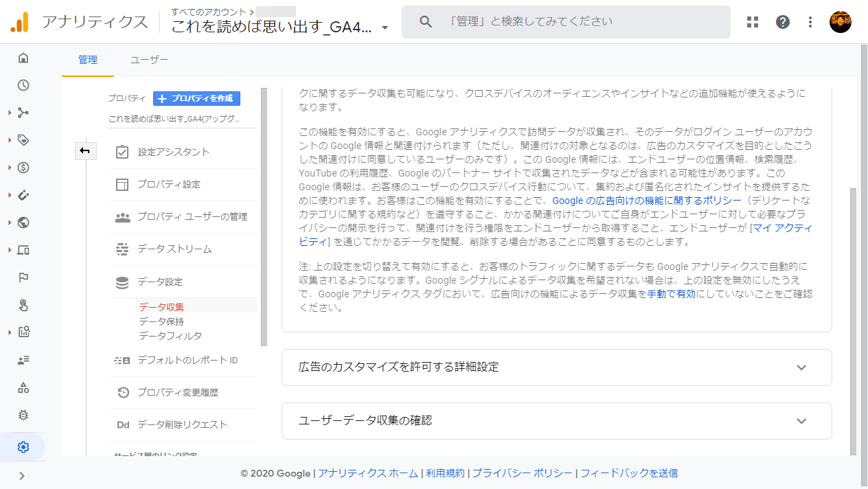Open Google の広告向けの機能に関するポリシー link
Image resolution: width=868 pixels, height=489 pixels.
click(x=647, y=201)
